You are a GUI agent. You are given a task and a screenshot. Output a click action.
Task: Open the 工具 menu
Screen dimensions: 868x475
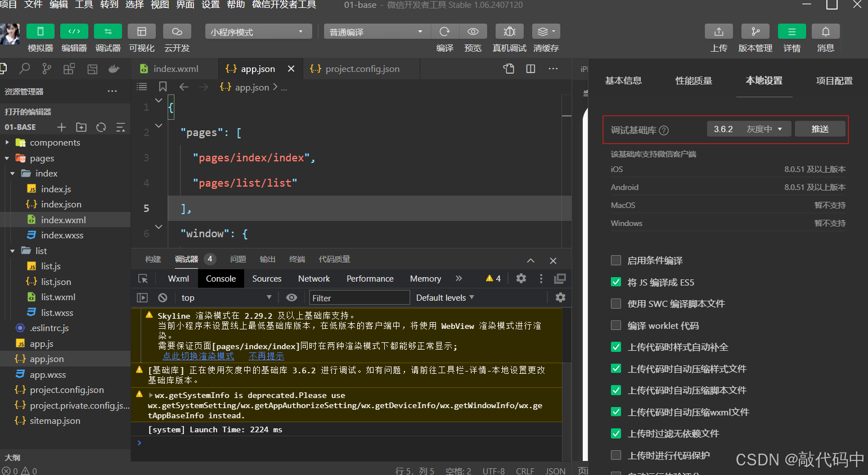click(84, 4)
